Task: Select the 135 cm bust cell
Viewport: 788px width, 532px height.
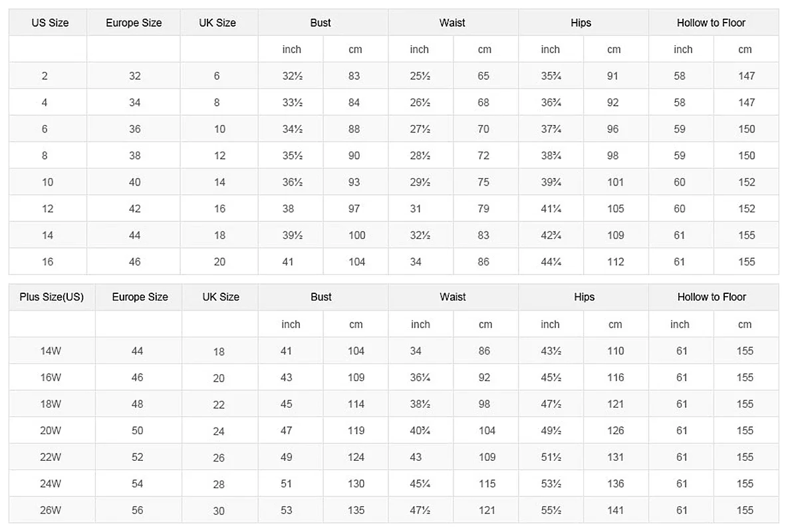Action: click(356, 511)
